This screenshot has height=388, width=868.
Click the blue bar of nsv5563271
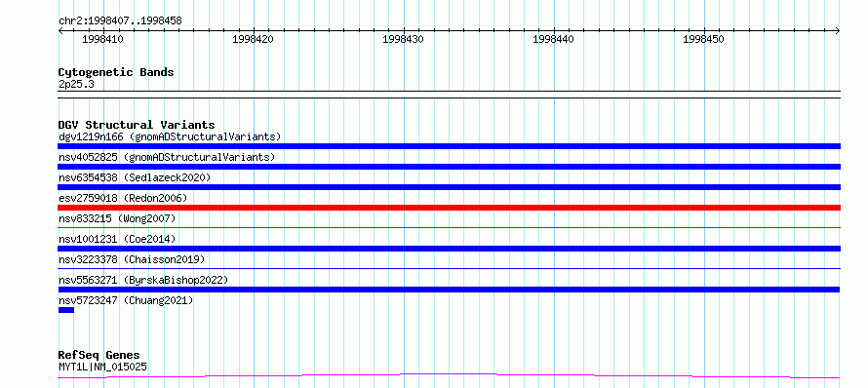[x=449, y=290]
